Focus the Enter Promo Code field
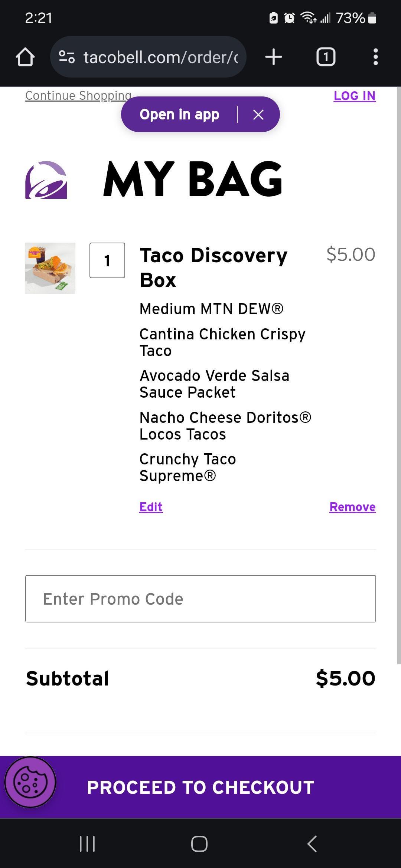 200,599
